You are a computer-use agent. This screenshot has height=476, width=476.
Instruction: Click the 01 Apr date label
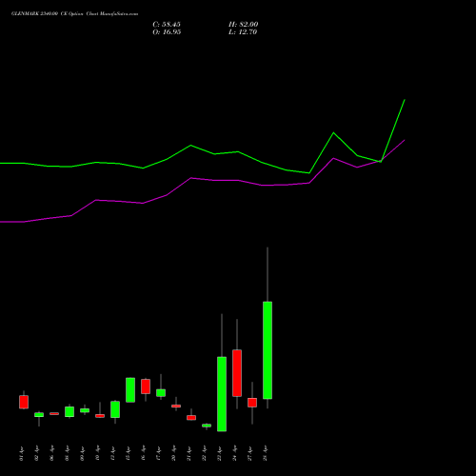pos(22,453)
